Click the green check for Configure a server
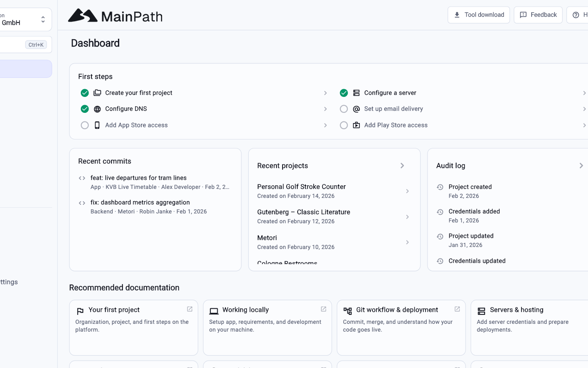This screenshot has width=588, height=368. pyautogui.click(x=344, y=93)
